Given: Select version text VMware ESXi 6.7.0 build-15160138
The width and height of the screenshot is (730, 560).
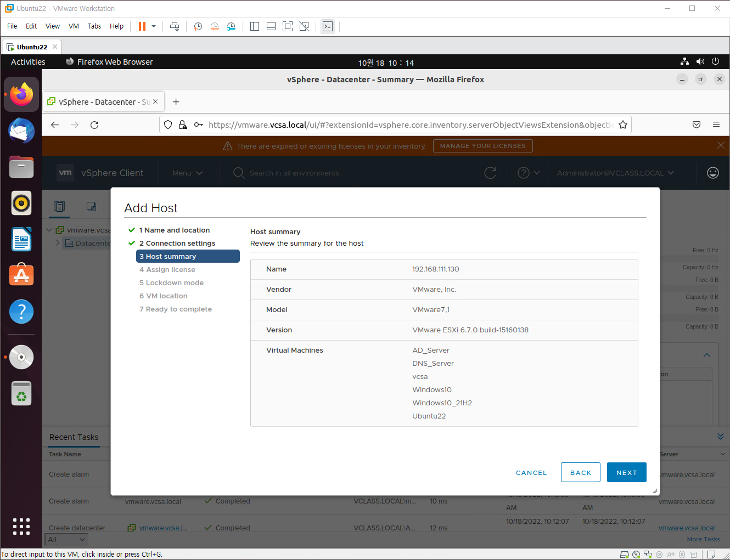Looking at the screenshot, I should [x=470, y=330].
